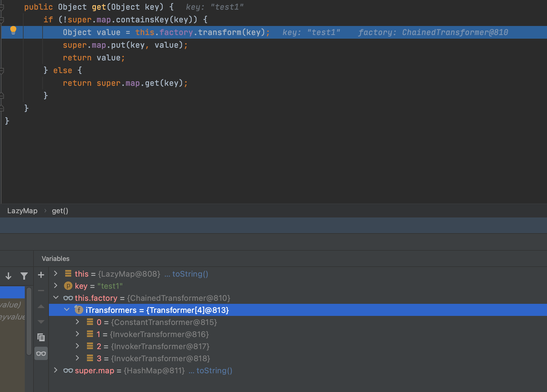The height and width of the screenshot is (392, 547).
Task: Click the frames list scrollbar
Action: point(29,321)
